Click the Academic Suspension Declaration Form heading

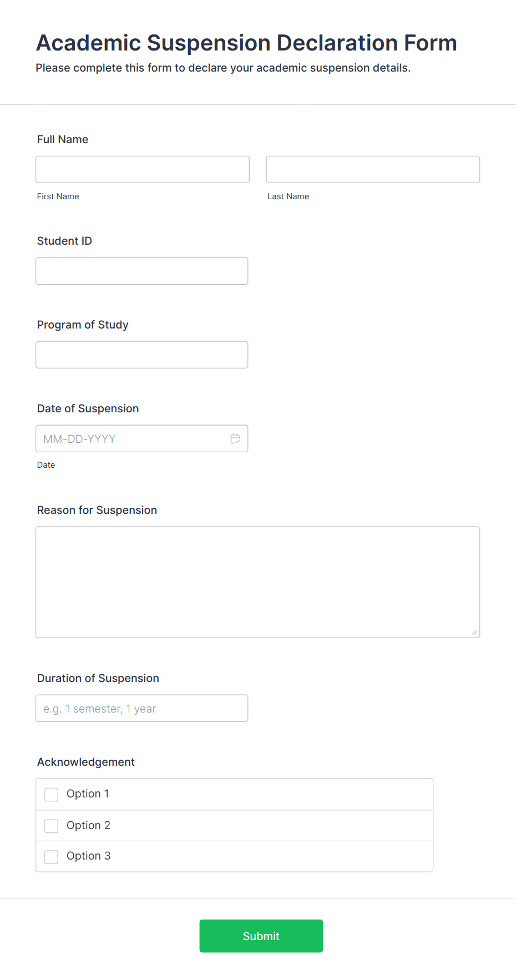point(247,43)
